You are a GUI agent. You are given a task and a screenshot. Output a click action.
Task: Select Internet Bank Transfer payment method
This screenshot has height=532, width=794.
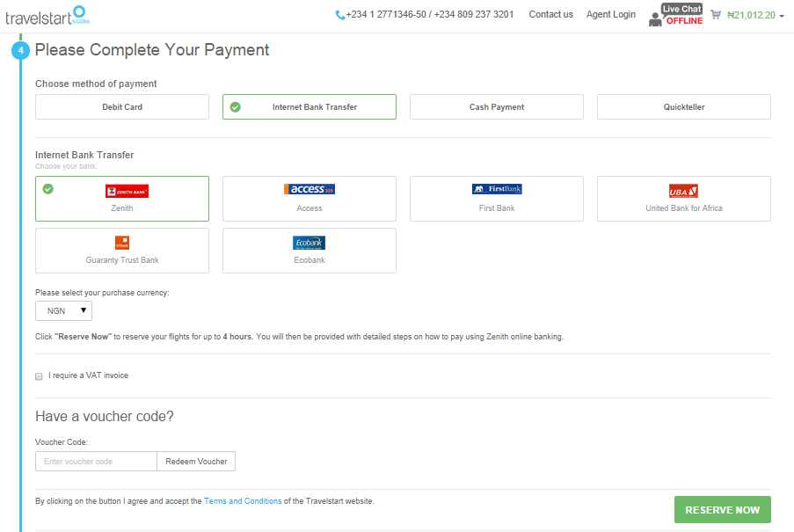click(x=310, y=106)
